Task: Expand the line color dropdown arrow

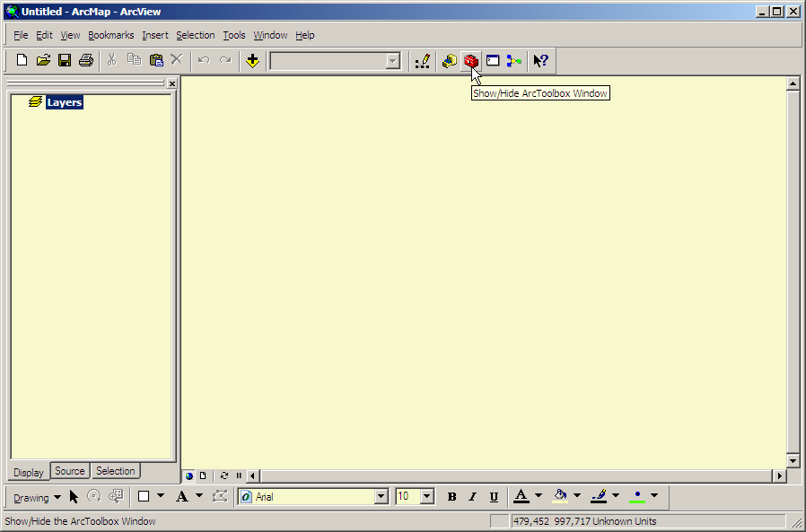Action: (x=616, y=496)
